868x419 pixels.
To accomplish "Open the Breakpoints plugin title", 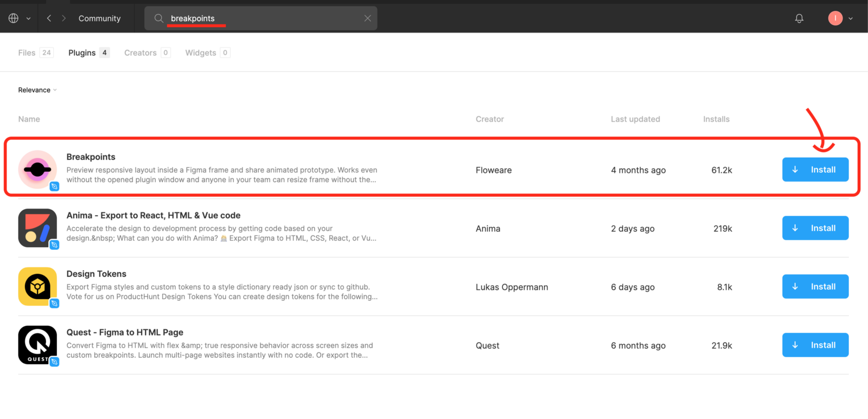I will [91, 157].
